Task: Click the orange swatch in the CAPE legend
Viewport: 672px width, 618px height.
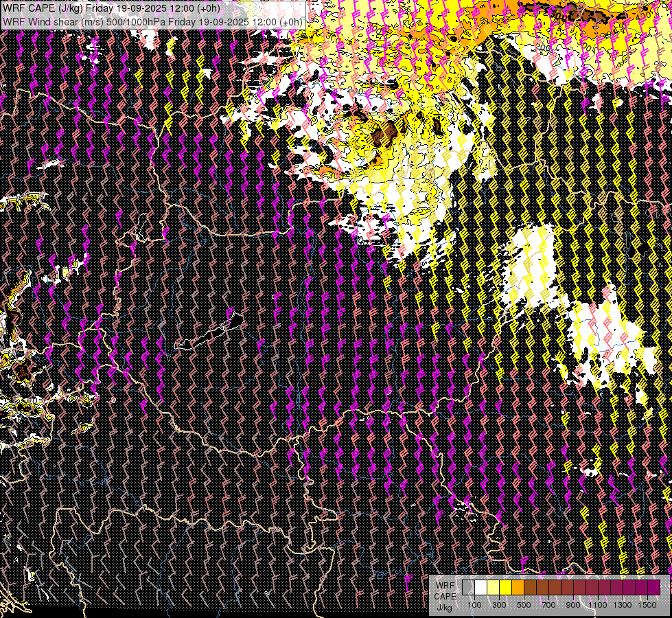Action: [518, 588]
